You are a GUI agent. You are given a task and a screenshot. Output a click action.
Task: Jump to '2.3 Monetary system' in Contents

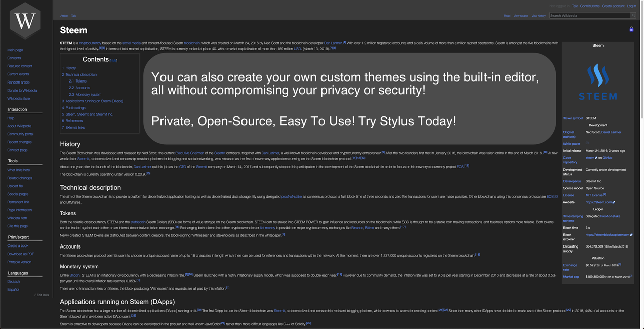click(85, 95)
